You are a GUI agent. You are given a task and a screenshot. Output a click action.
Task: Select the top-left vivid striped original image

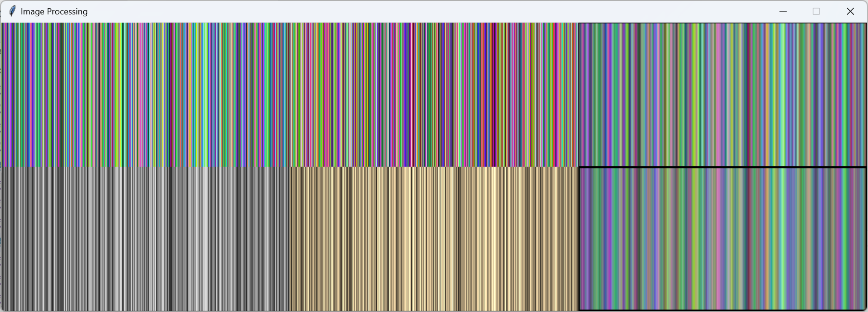click(x=145, y=95)
